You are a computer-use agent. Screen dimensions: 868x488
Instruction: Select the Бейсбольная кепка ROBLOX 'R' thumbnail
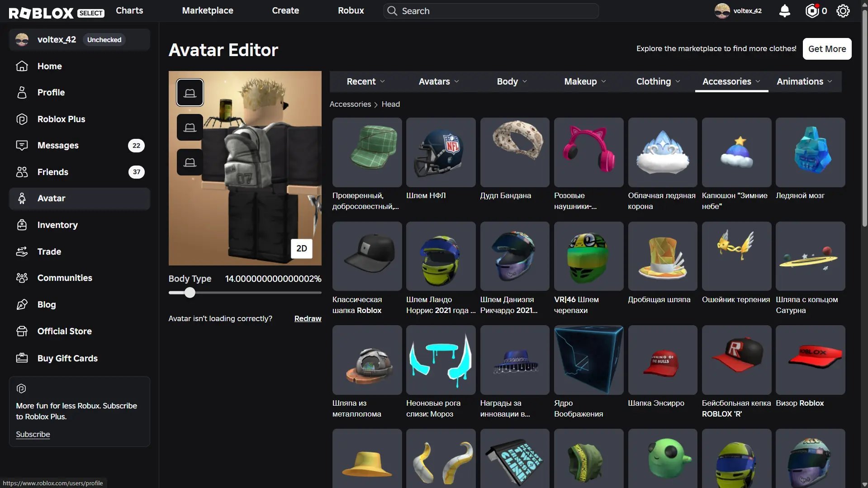click(x=736, y=360)
